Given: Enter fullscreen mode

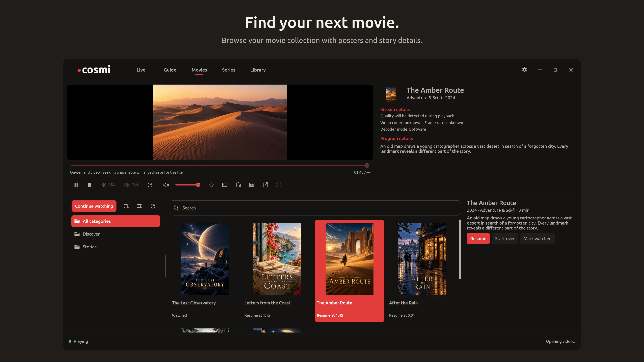Looking at the screenshot, I should (x=279, y=185).
